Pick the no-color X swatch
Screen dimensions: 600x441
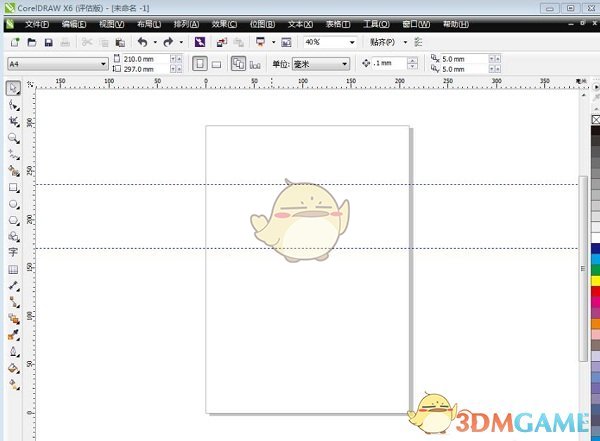(x=596, y=120)
